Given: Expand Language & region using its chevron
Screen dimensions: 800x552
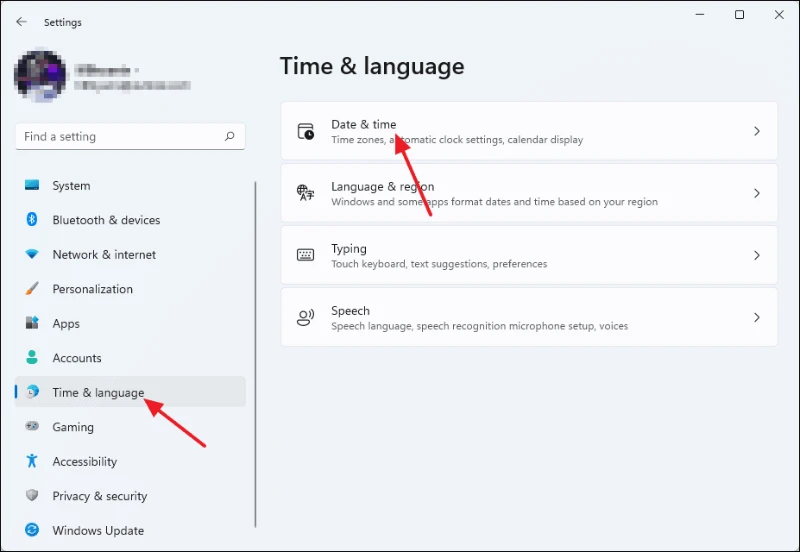Looking at the screenshot, I should point(757,193).
